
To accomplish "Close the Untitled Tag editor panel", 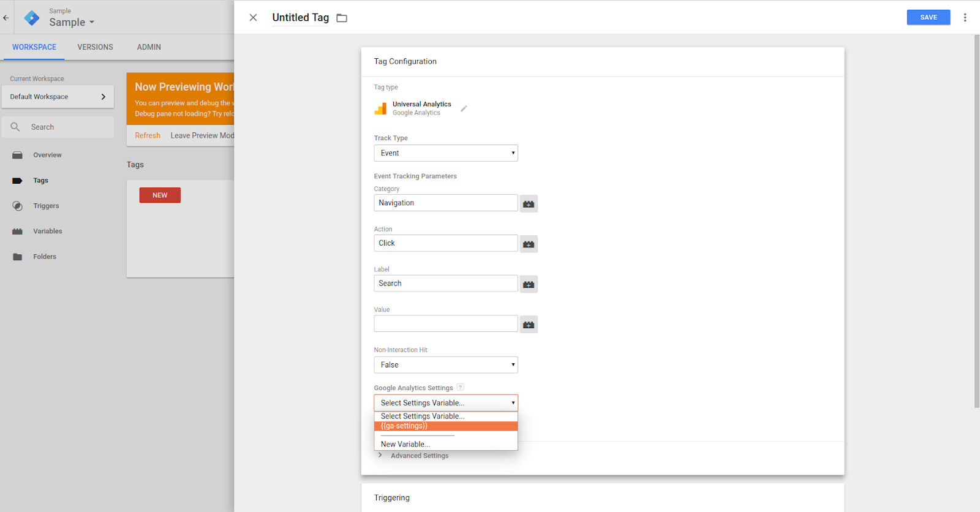I will [x=253, y=17].
